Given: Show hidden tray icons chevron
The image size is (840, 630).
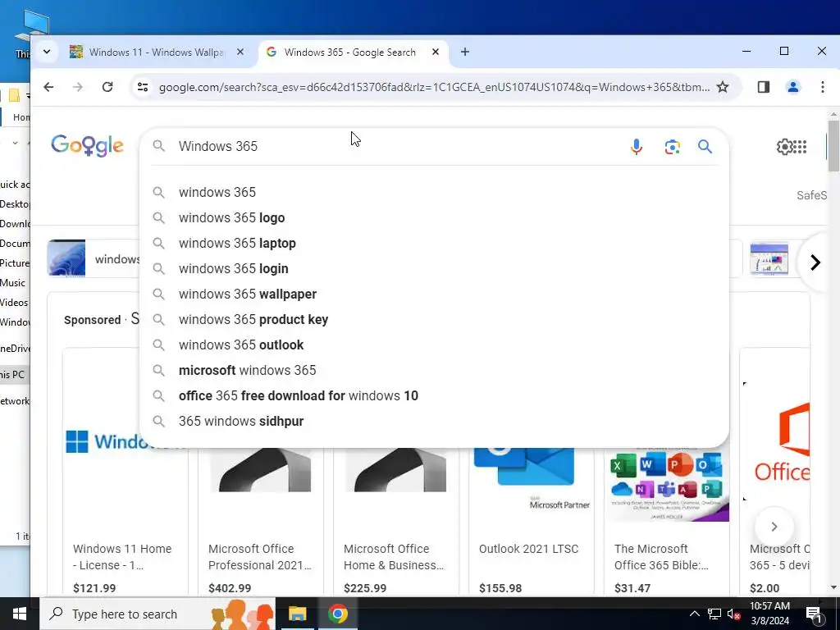Looking at the screenshot, I should coord(694,614).
